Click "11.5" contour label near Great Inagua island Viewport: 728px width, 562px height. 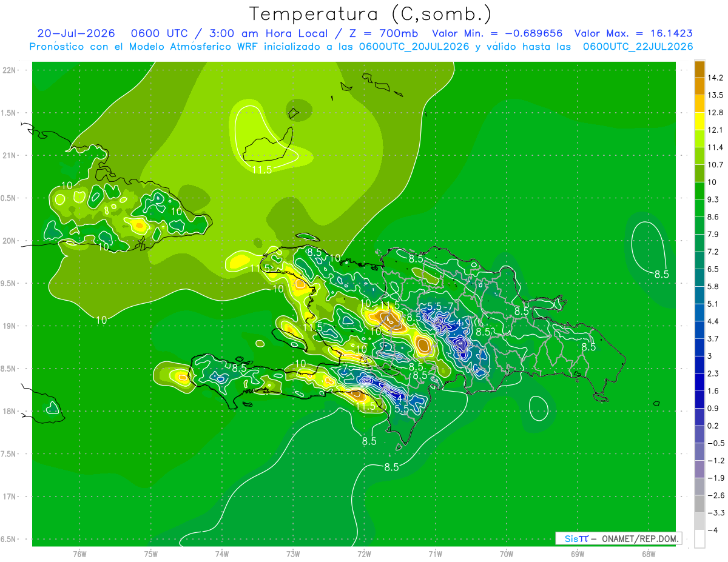pyautogui.click(x=262, y=170)
